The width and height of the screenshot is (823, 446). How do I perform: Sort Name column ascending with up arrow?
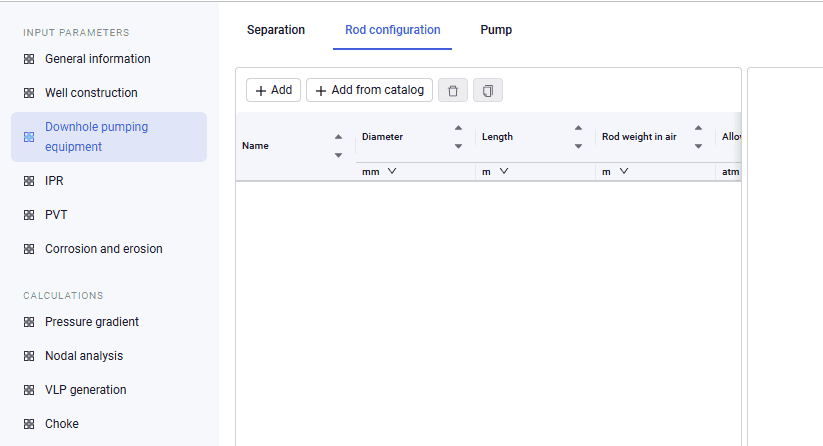[x=339, y=137]
